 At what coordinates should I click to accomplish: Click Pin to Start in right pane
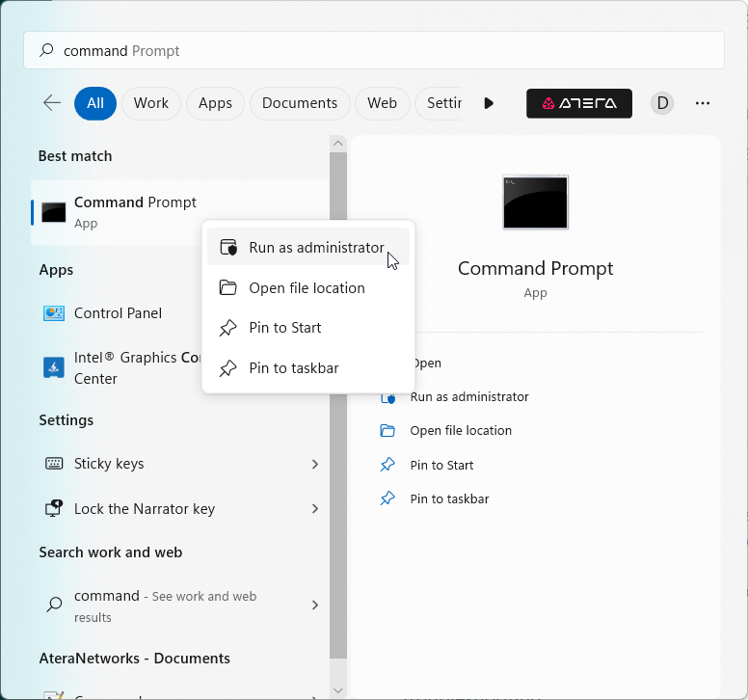[x=441, y=466]
